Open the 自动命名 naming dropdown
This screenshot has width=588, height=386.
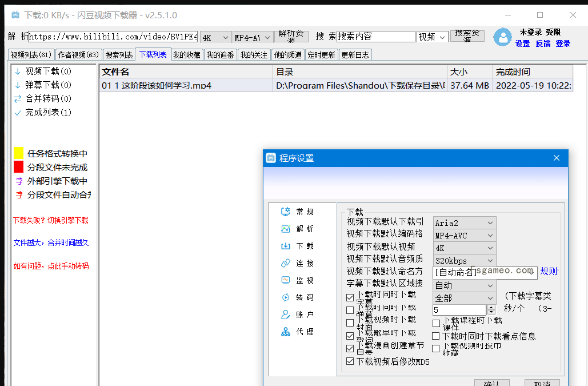click(485, 273)
